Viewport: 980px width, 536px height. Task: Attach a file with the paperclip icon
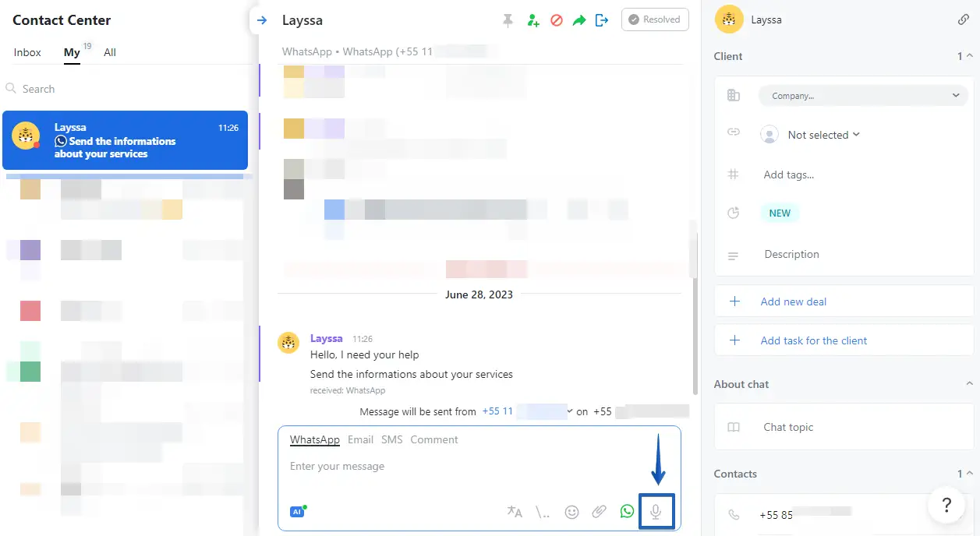tap(599, 512)
